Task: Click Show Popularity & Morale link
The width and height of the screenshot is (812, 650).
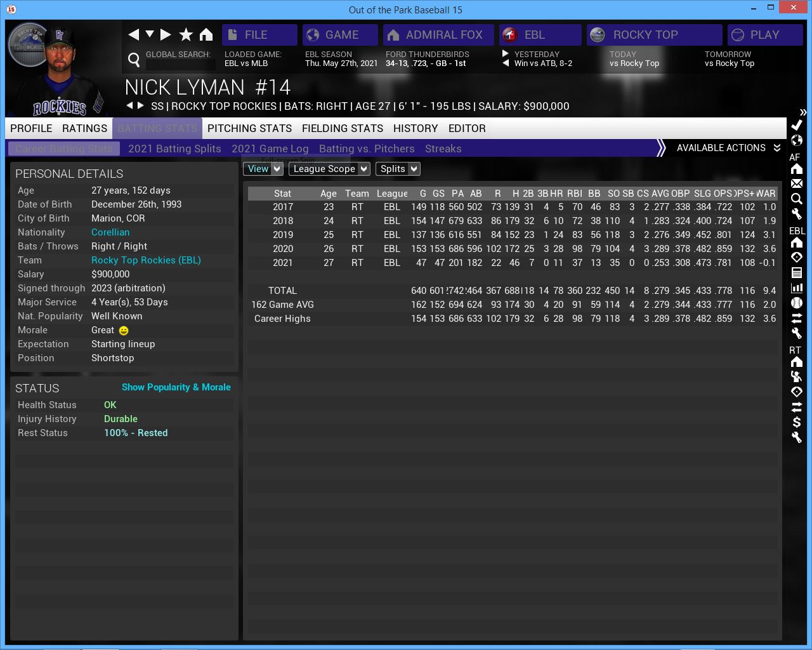Action: click(176, 387)
